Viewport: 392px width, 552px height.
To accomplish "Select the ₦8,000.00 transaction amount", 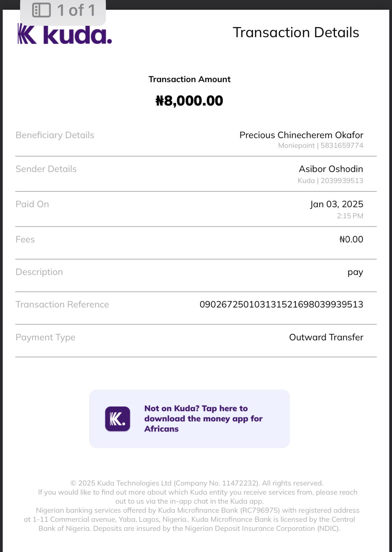I will coord(189,101).
